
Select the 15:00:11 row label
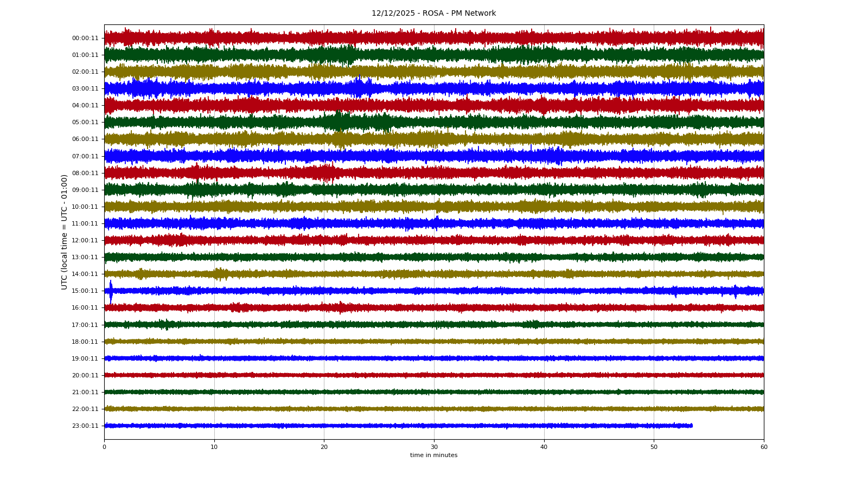click(85, 291)
